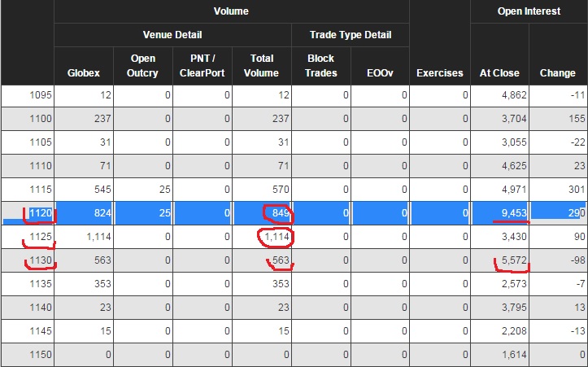Click open interest value 4,971
Screen dimensions: 588x367
[514, 190]
